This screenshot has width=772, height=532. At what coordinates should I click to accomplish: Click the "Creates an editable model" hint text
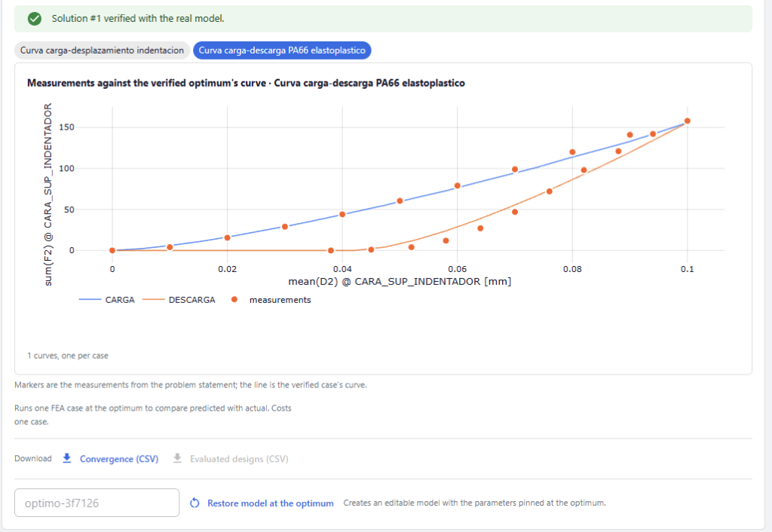pos(475,503)
